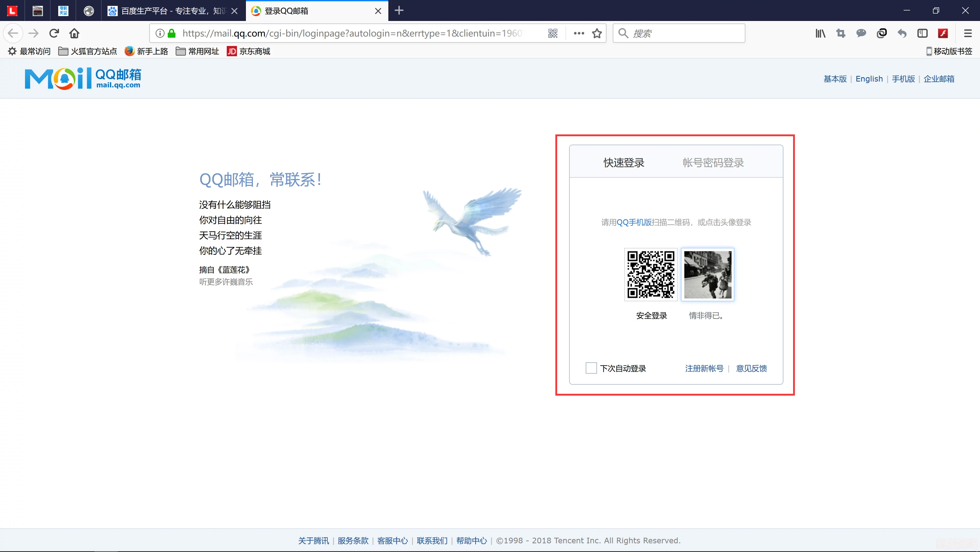Show site information icon in address bar

pos(160,33)
